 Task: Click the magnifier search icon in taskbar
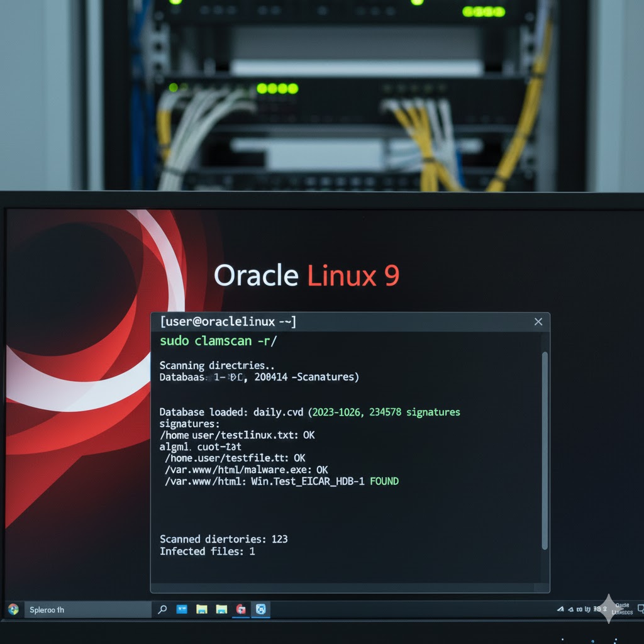click(x=162, y=609)
